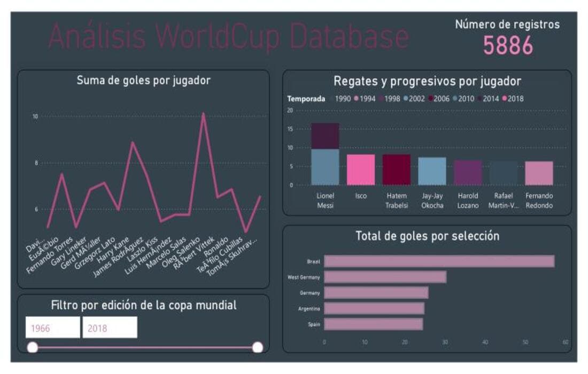Image resolution: width=588 pixels, height=374 pixels.
Task: Click the 2014 legend entry
Action: click(489, 98)
